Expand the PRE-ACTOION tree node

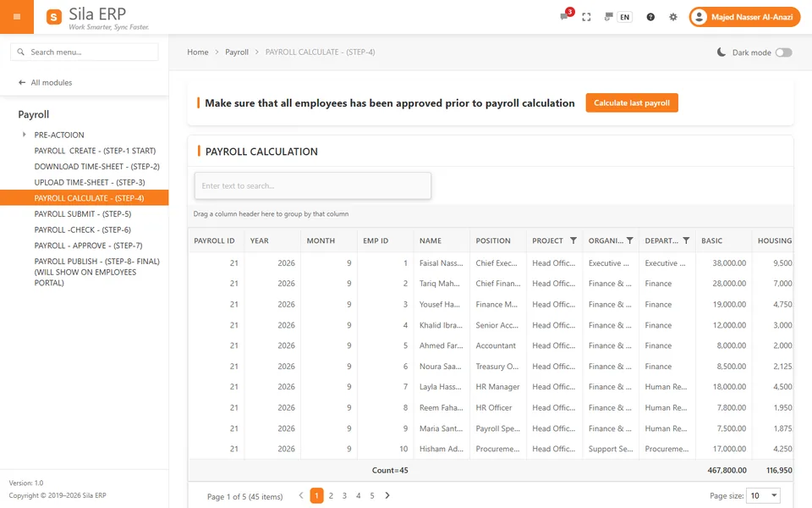click(24, 135)
